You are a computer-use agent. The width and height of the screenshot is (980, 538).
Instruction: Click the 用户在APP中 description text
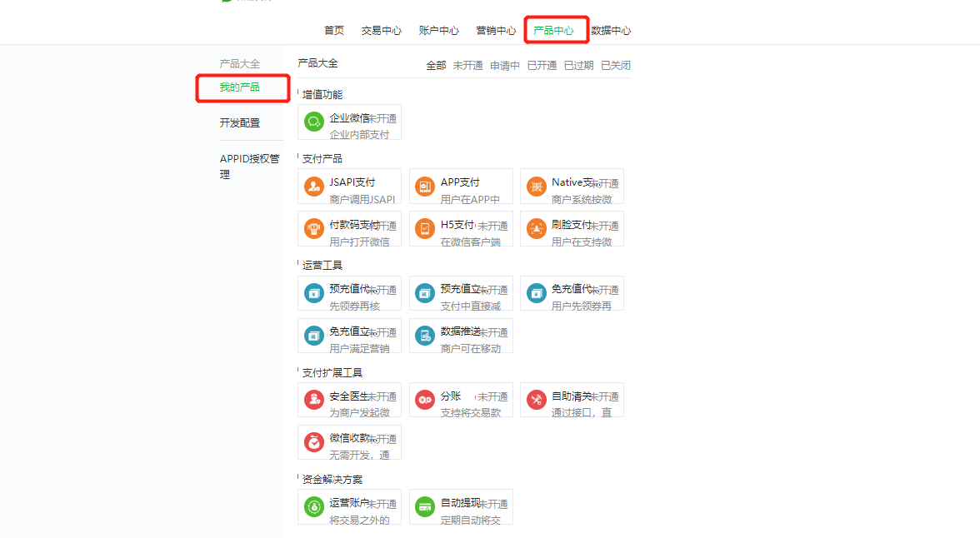[x=470, y=199]
